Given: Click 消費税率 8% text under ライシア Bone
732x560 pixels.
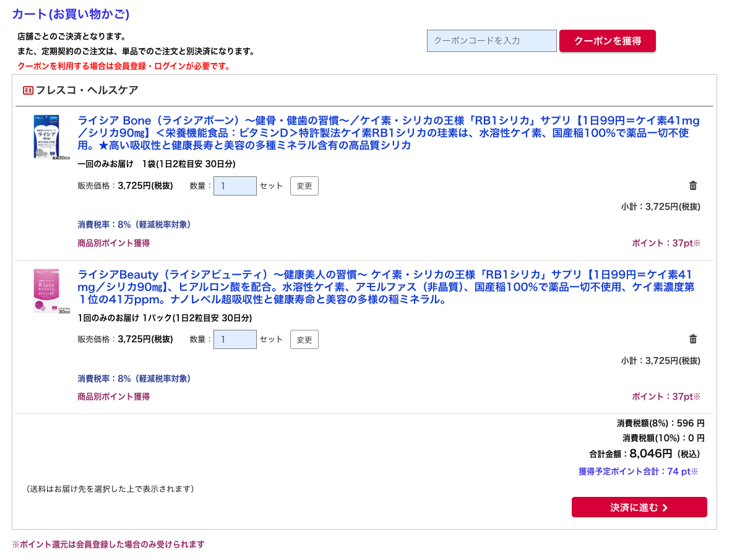Looking at the screenshot, I should point(134,225).
